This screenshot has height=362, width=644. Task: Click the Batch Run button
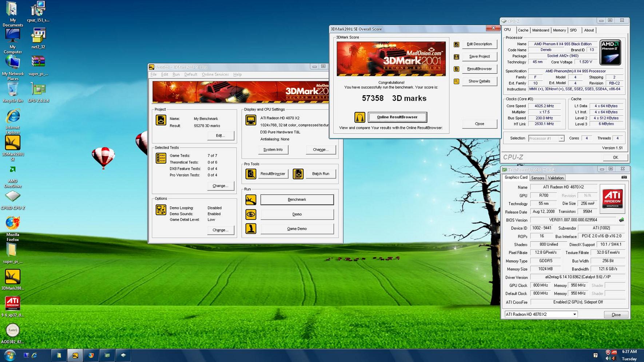click(x=321, y=174)
